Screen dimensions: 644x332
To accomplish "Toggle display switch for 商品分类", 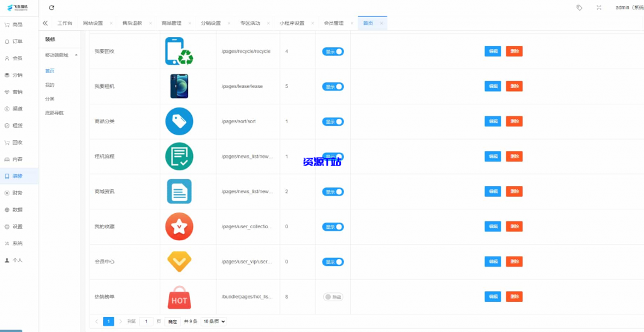I will pyautogui.click(x=333, y=121).
